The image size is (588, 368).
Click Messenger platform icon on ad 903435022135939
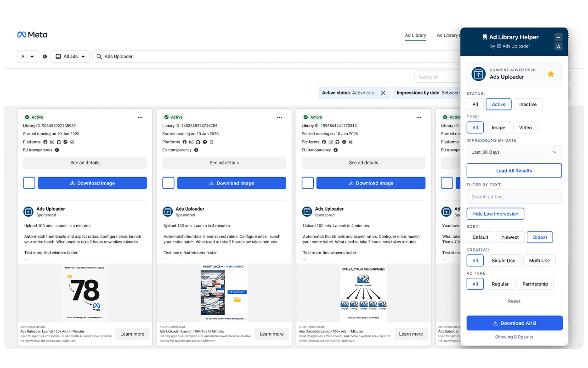point(66,142)
